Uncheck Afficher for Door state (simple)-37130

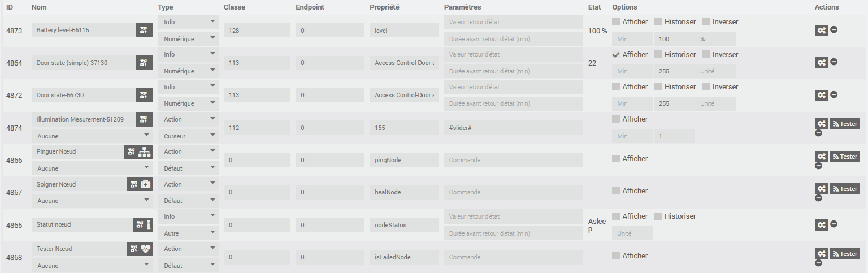(x=616, y=55)
